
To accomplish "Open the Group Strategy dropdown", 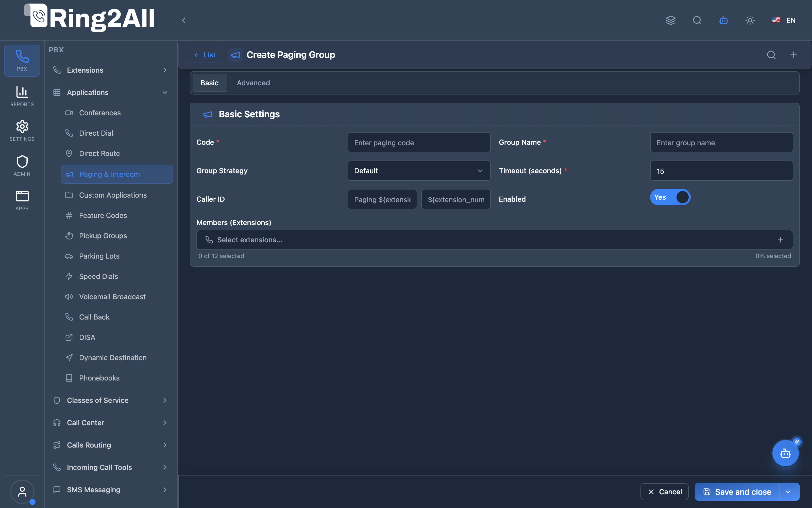I will [x=419, y=171].
